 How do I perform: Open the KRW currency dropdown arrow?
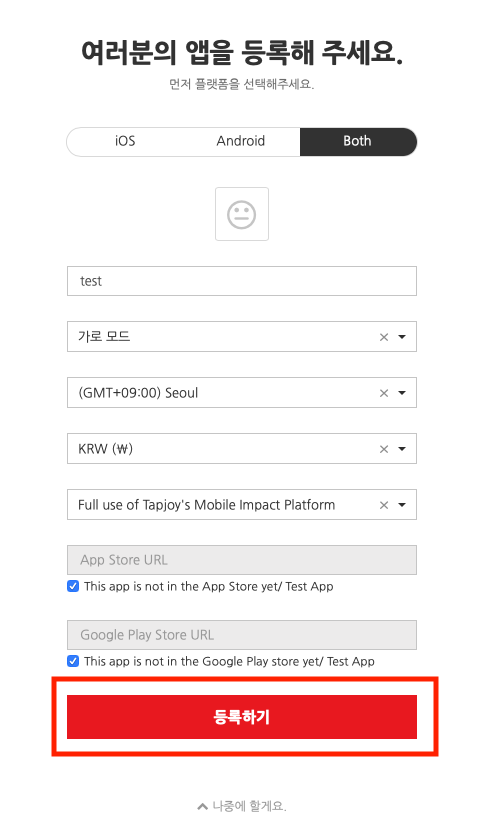[x=402, y=449]
